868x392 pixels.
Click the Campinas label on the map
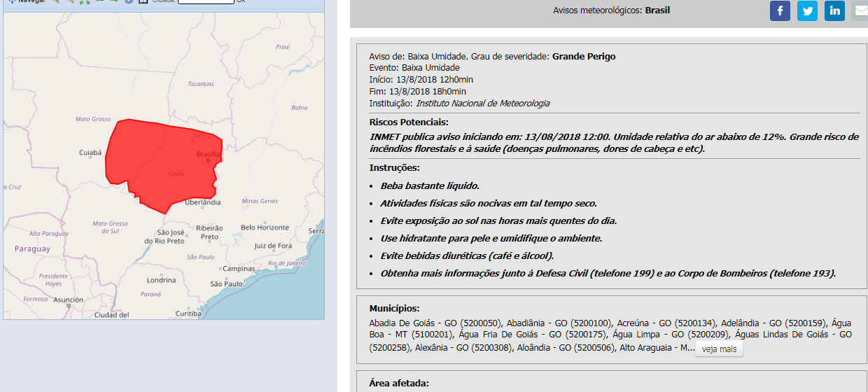click(x=239, y=269)
